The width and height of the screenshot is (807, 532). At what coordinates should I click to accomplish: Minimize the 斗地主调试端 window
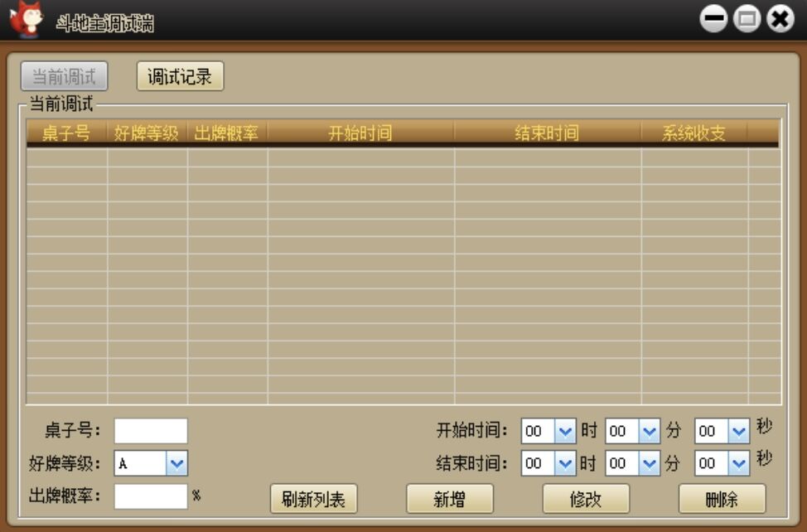(x=713, y=19)
